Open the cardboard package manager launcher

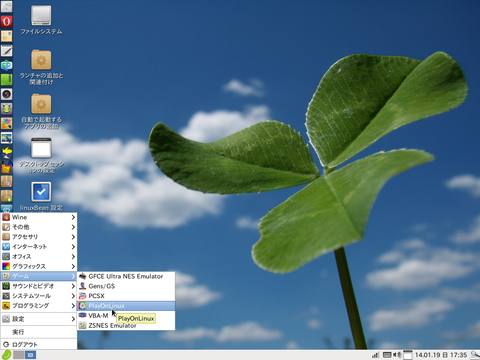pyautogui.click(x=6, y=181)
